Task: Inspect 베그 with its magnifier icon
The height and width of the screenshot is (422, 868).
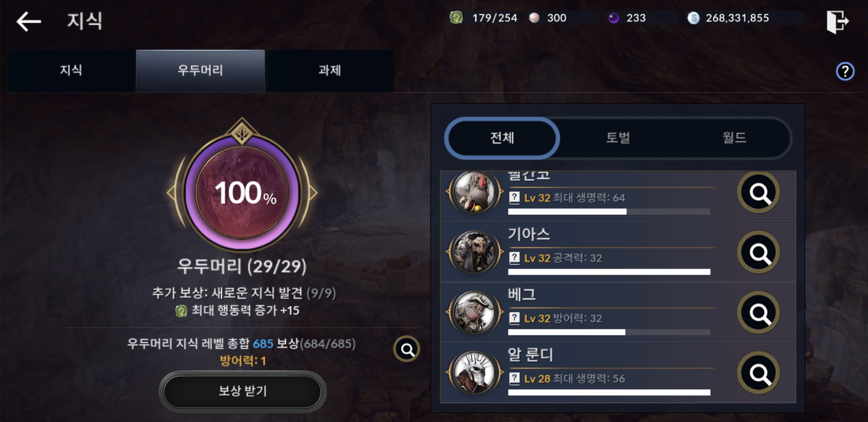Action: 759,313
